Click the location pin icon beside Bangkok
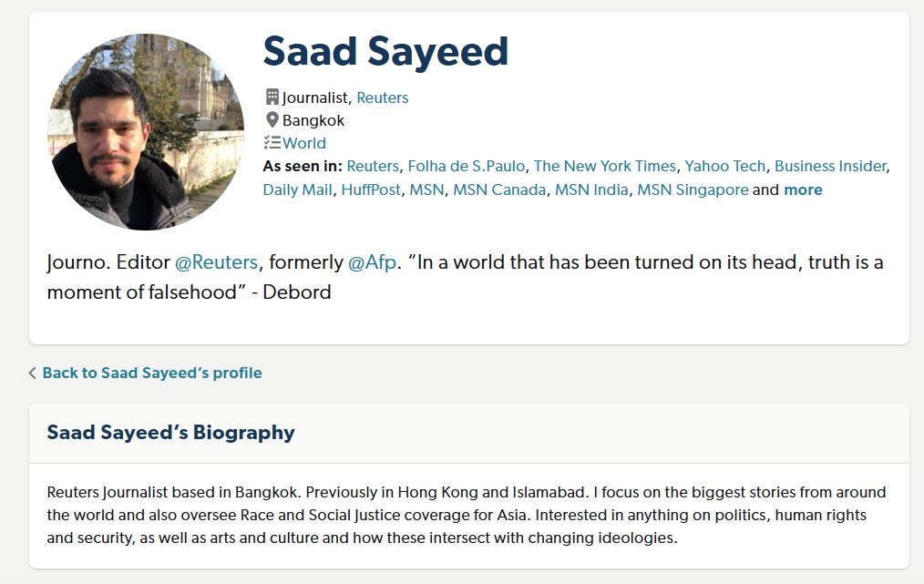Image resolution: width=924 pixels, height=584 pixels. [x=272, y=119]
